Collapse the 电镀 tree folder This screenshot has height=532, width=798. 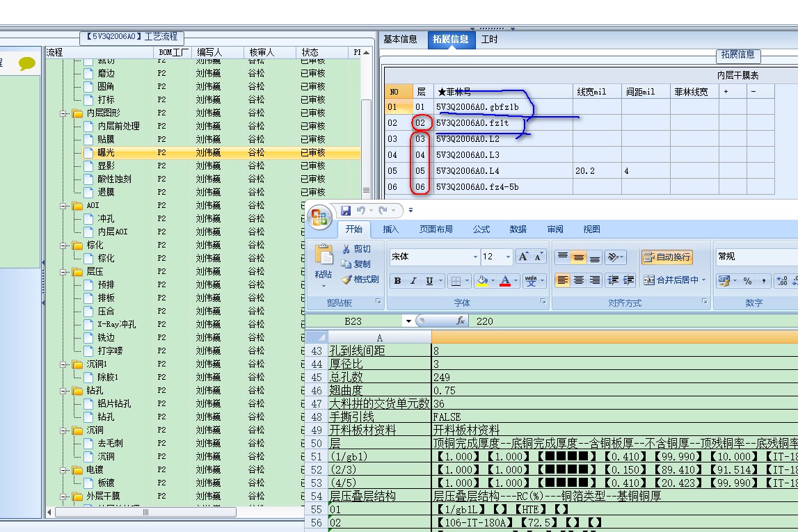click(63, 470)
